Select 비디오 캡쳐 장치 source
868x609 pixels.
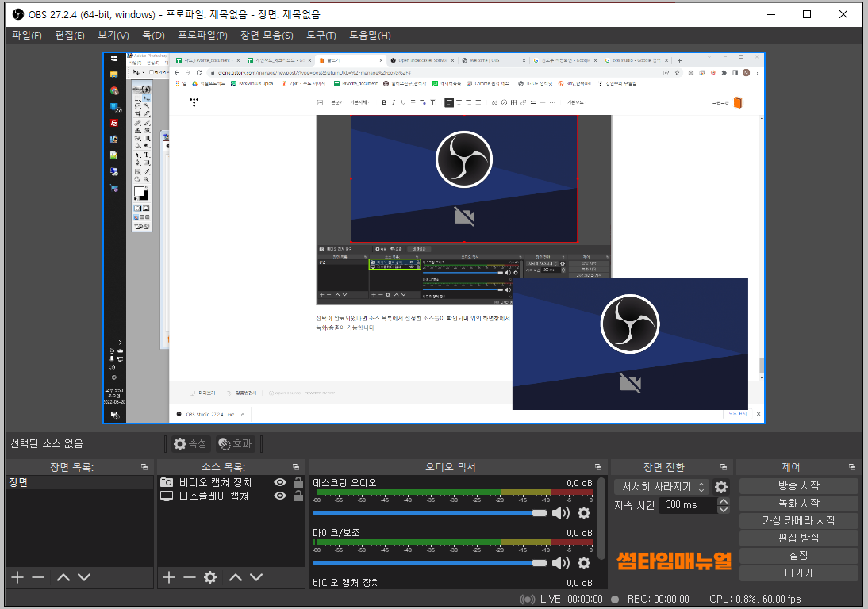pos(214,482)
